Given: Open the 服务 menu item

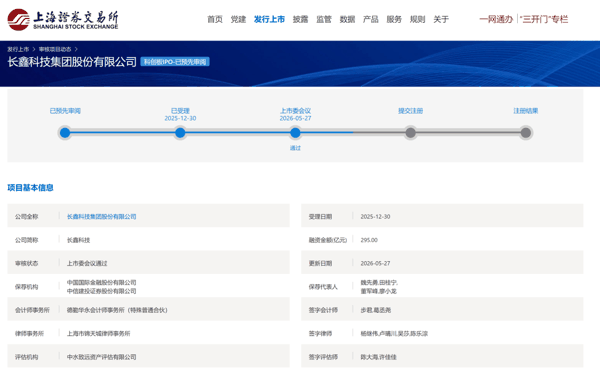Looking at the screenshot, I should (x=394, y=19).
